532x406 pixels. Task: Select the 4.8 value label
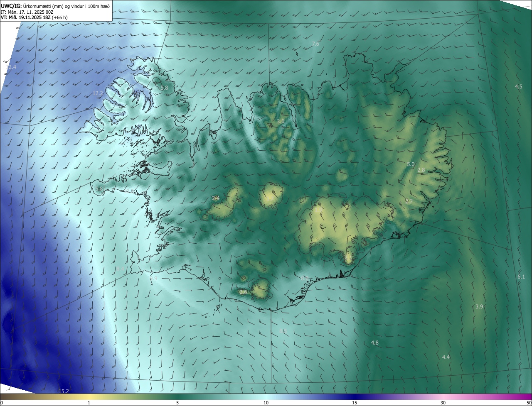374,343
